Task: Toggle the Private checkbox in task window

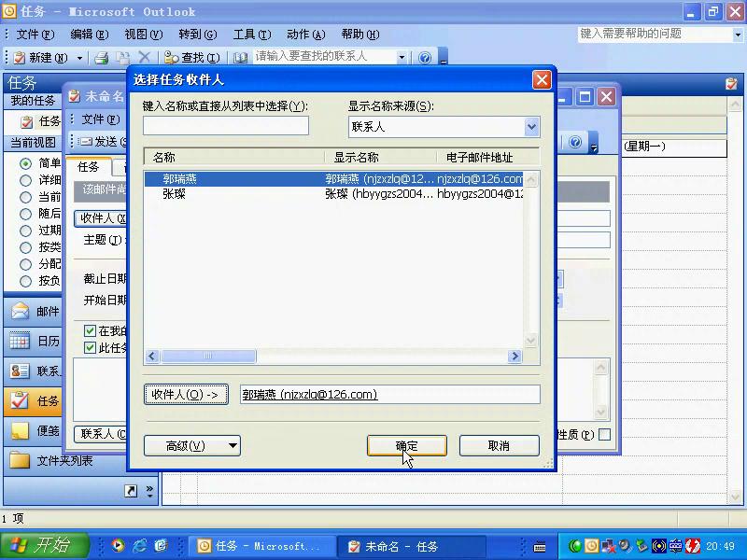Action: [x=604, y=434]
